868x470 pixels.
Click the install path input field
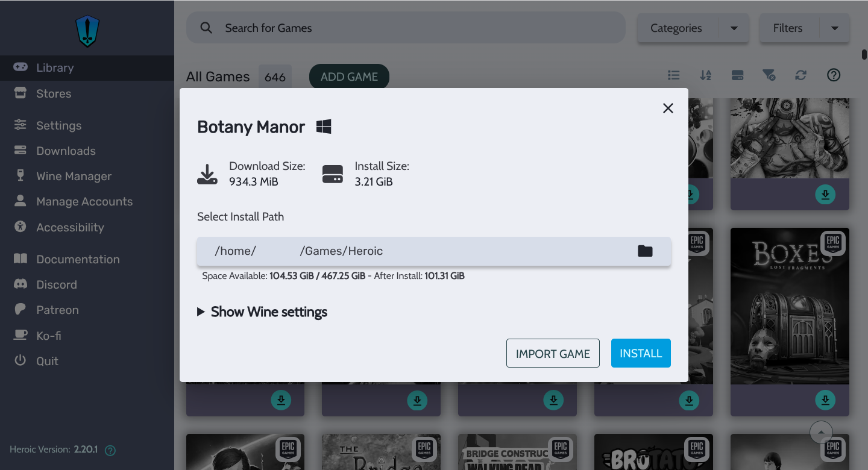(416, 251)
